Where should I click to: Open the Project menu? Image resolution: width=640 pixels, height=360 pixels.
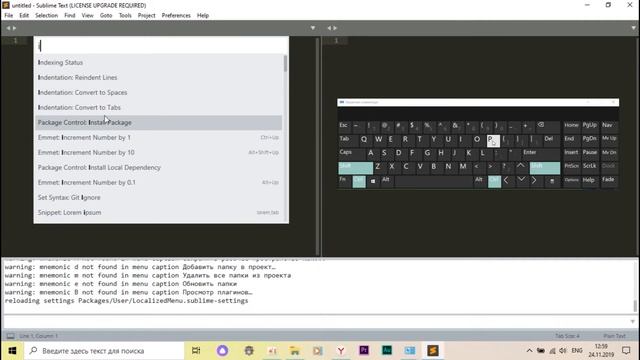pos(147,16)
